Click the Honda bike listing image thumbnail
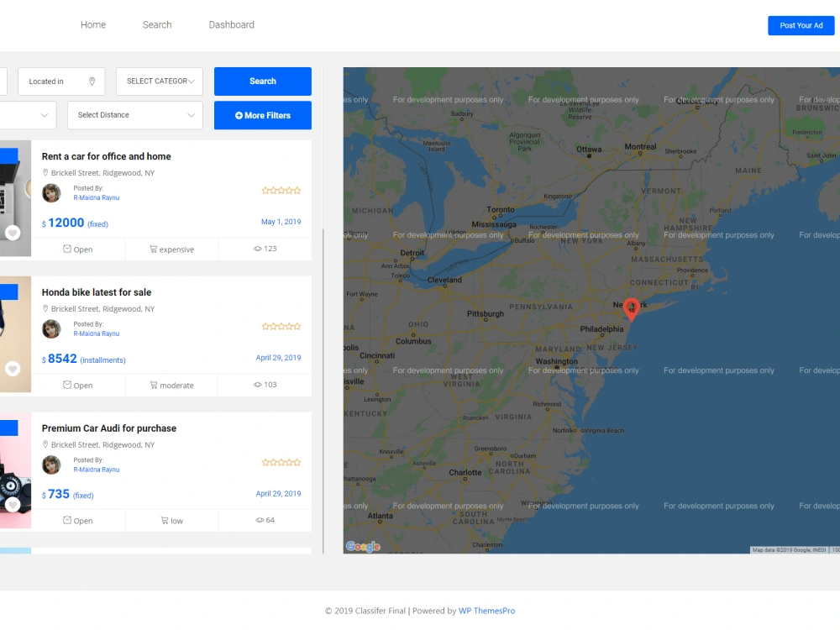The height and width of the screenshot is (630, 840). (x=15, y=334)
